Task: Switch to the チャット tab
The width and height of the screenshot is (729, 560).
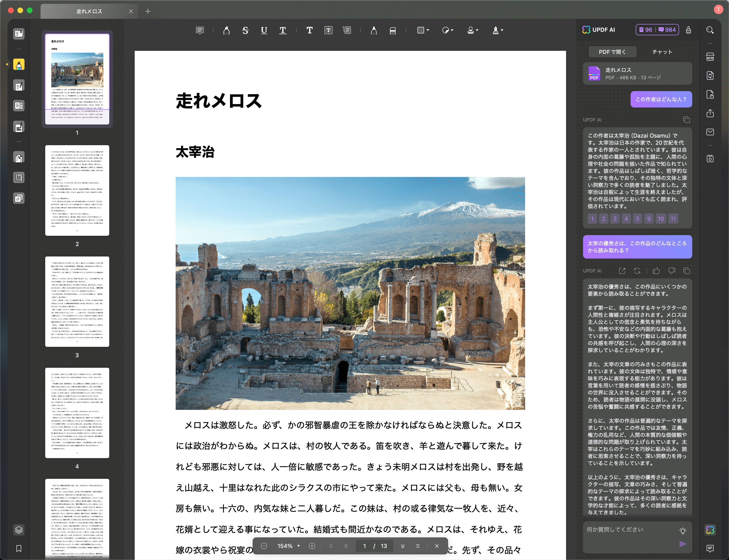Action: point(662,52)
